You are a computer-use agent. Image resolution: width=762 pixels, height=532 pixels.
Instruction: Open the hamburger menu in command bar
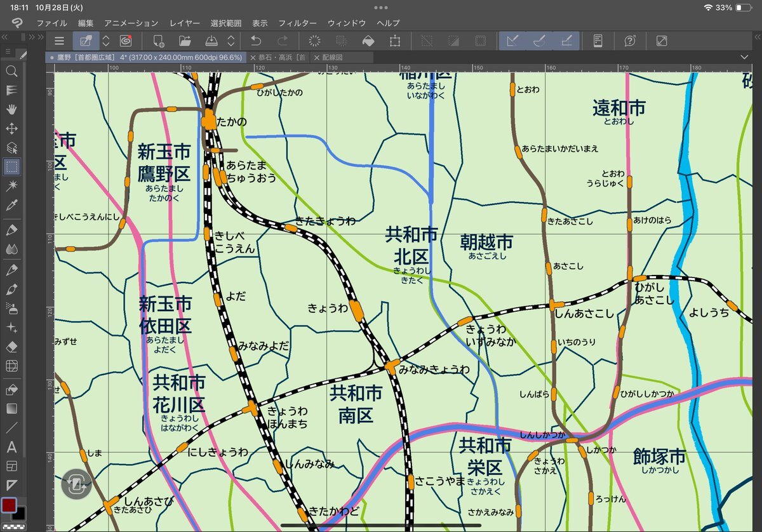click(x=59, y=41)
